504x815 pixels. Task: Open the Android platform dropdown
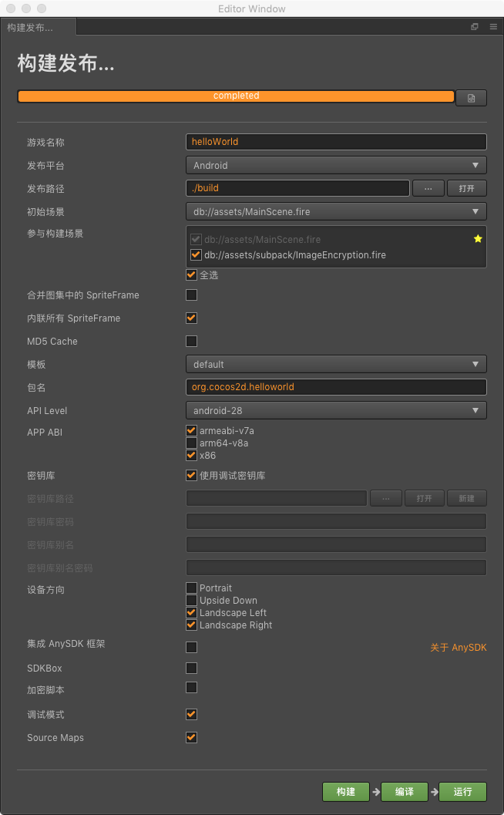(336, 165)
